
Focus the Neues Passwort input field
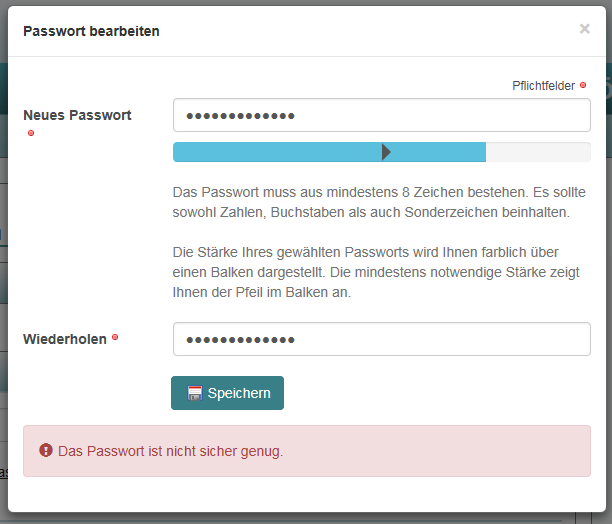[x=381, y=115]
